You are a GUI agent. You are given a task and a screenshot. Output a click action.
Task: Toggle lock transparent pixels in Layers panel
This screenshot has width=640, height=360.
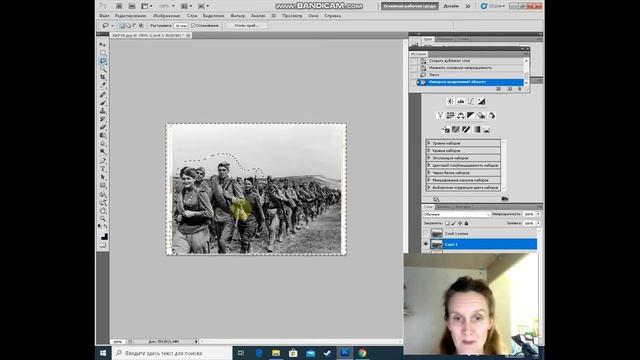coord(447,223)
